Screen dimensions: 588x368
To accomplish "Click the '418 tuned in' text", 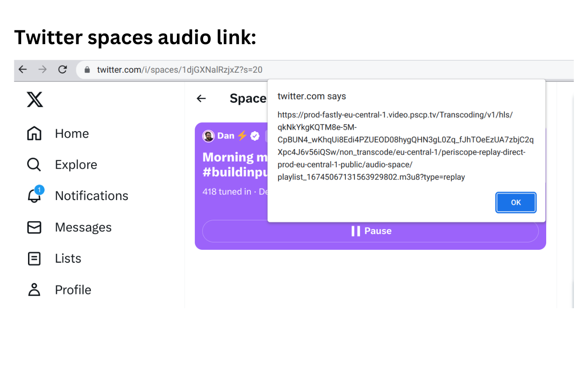I will click(x=226, y=191).
